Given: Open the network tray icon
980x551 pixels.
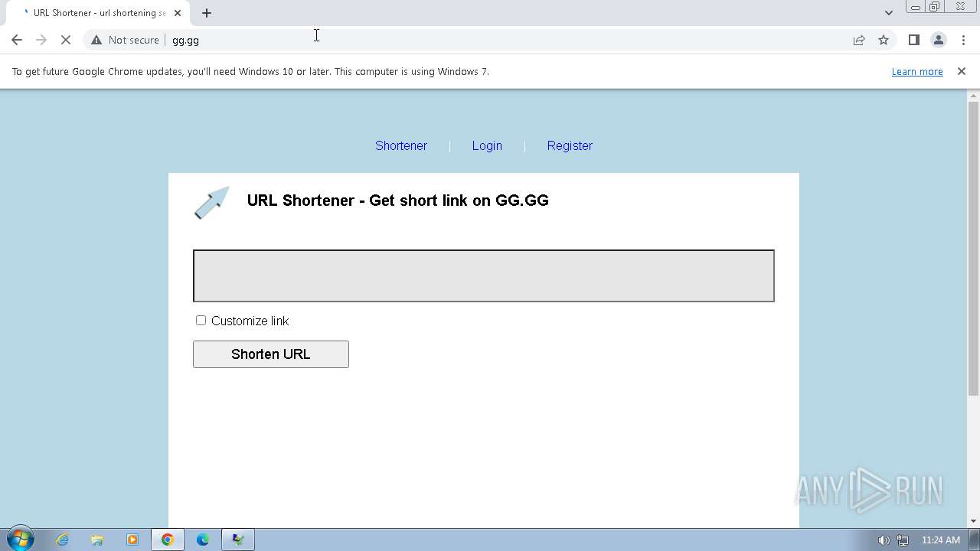Looking at the screenshot, I should pyautogui.click(x=903, y=540).
